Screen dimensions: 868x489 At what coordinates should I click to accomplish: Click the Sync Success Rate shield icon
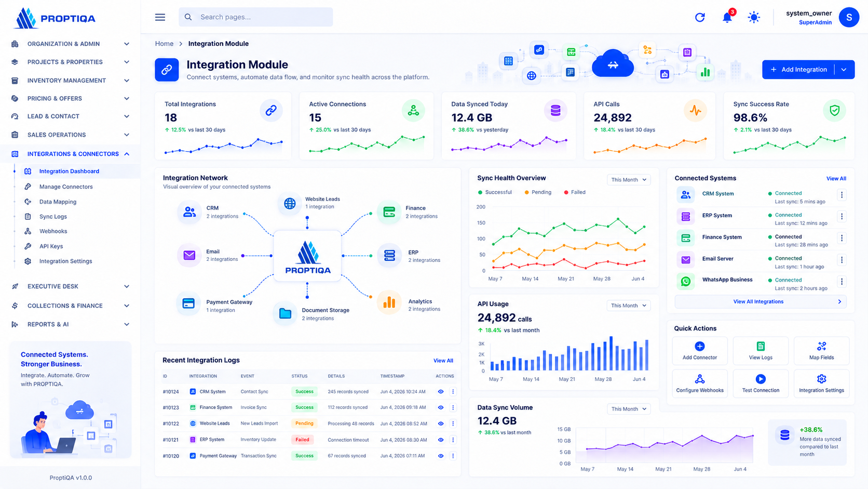(834, 111)
